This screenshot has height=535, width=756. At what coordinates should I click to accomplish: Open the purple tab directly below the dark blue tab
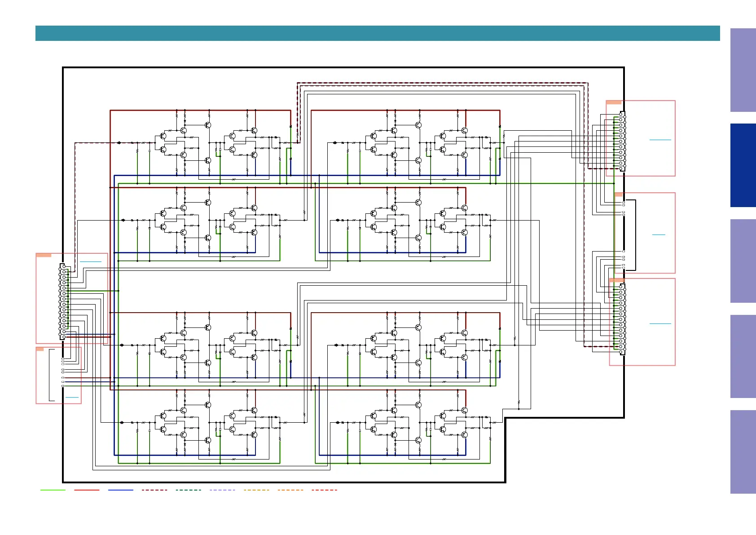click(743, 261)
